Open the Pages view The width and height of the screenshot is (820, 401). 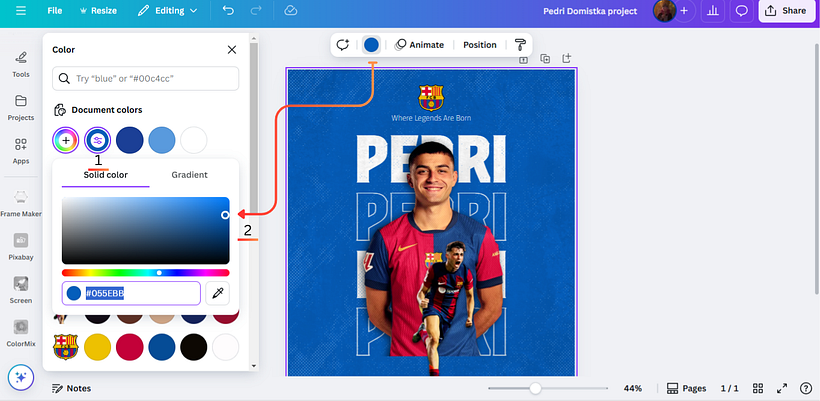coord(687,388)
